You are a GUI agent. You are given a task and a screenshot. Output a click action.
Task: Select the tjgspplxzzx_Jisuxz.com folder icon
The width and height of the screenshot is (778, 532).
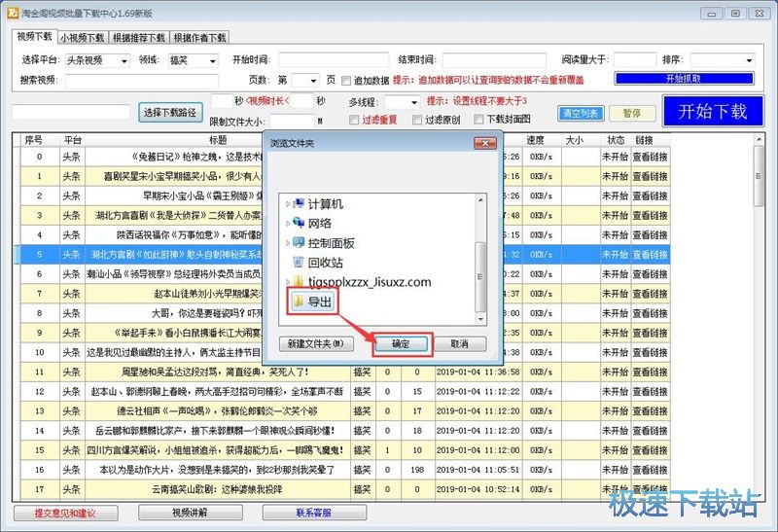click(298, 282)
